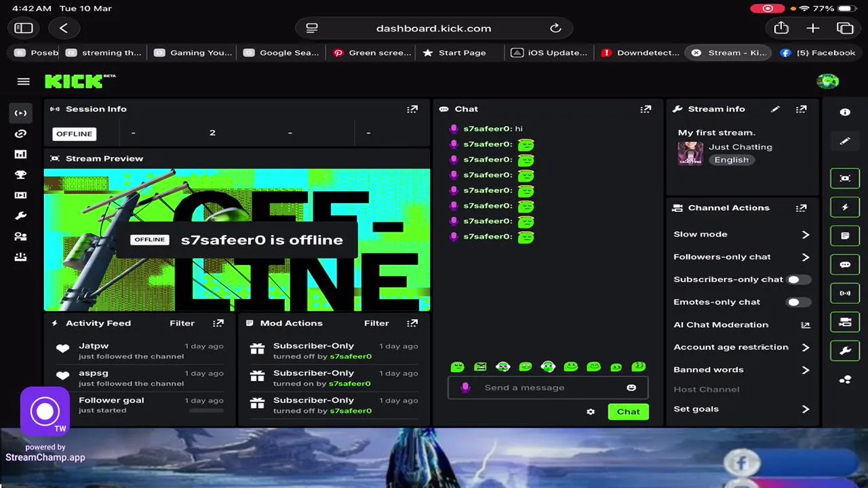Image resolution: width=868 pixels, height=488 pixels.
Task: Toggle Subscribers-only chat switch
Action: point(798,279)
